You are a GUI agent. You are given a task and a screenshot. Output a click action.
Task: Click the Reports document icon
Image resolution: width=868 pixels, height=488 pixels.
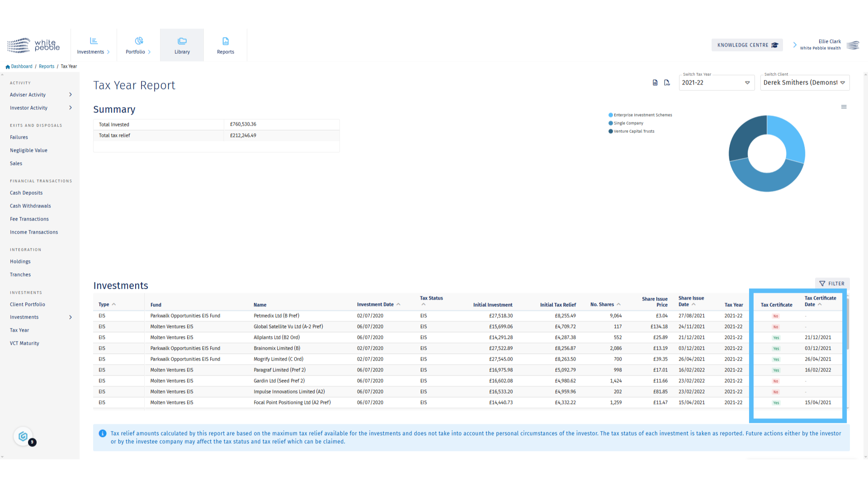226,41
